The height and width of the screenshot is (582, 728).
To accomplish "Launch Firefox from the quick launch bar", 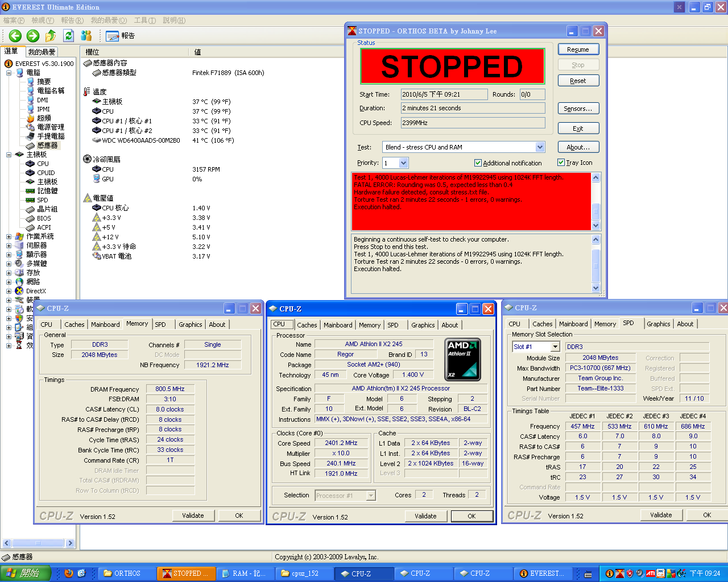I will [69, 573].
